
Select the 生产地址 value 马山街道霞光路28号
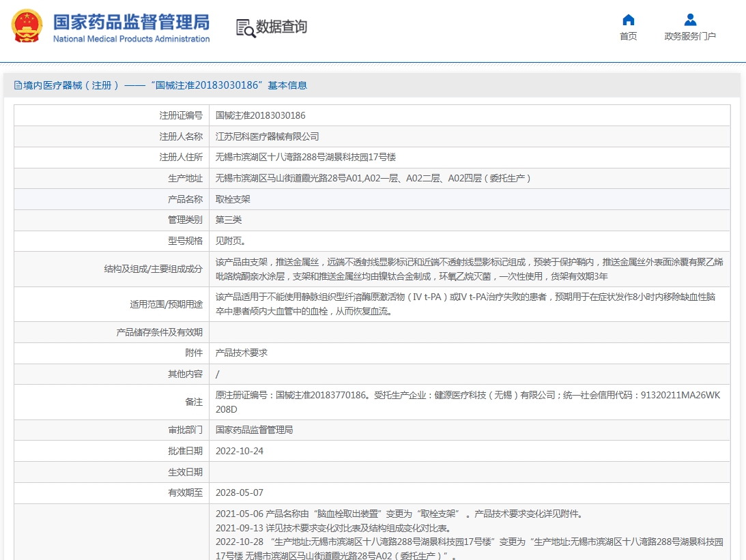(x=373, y=178)
